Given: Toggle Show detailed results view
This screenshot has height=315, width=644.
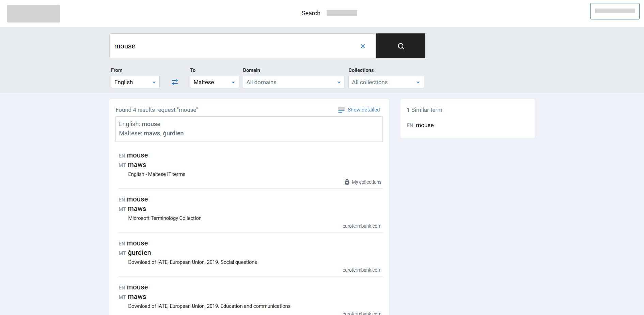Looking at the screenshot, I should [363, 110].
